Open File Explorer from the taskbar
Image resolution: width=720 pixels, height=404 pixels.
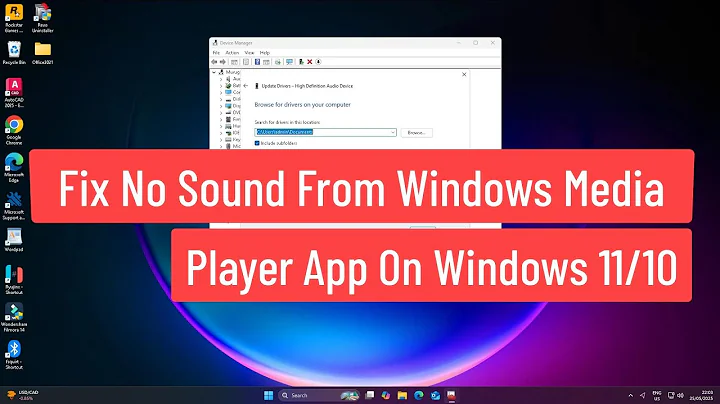[402, 395]
